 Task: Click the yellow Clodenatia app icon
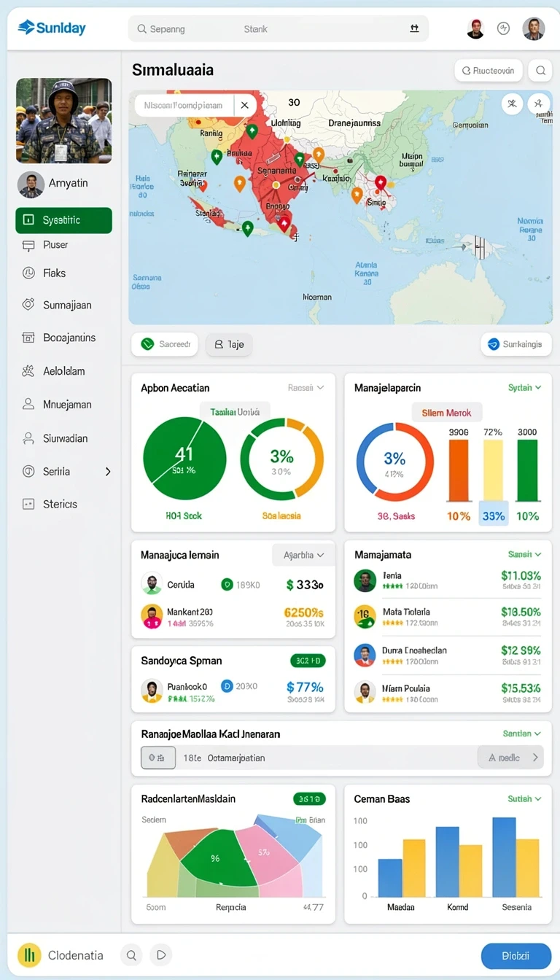coord(29,955)
